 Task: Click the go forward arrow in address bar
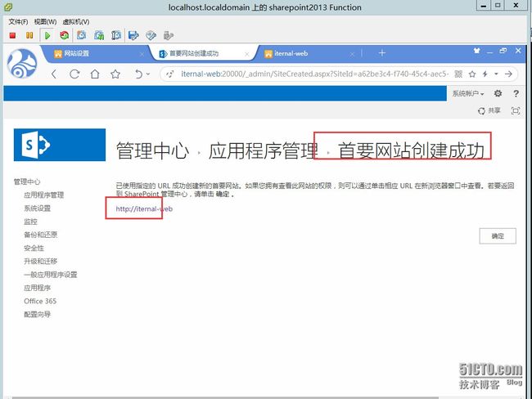click(x=508, y=74)
